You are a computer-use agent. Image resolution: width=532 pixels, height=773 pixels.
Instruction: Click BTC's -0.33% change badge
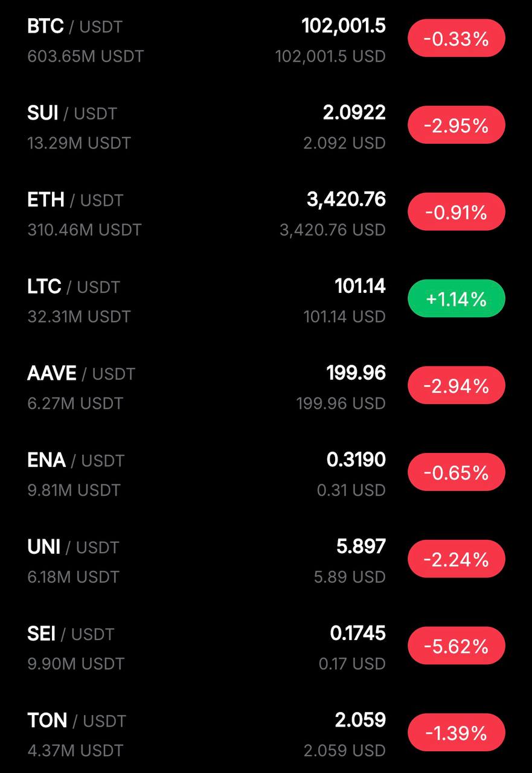click(456, 39)
